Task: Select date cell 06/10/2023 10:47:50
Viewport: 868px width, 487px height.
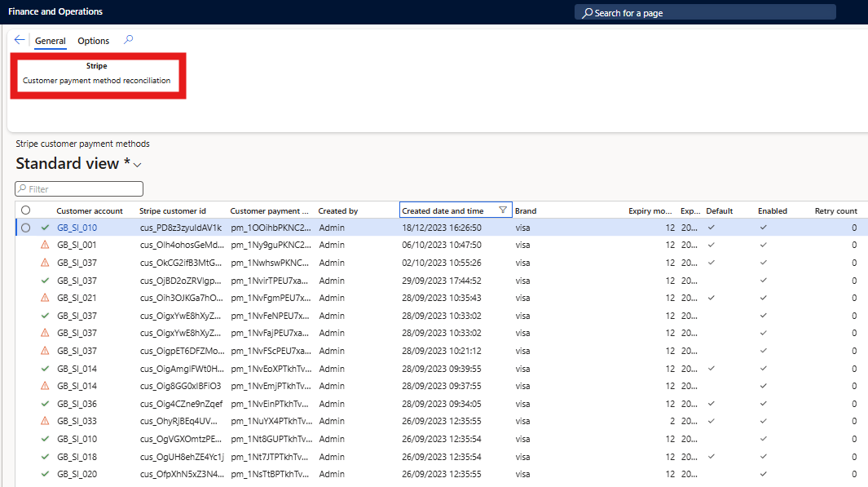Action: (x=442, y=245)
